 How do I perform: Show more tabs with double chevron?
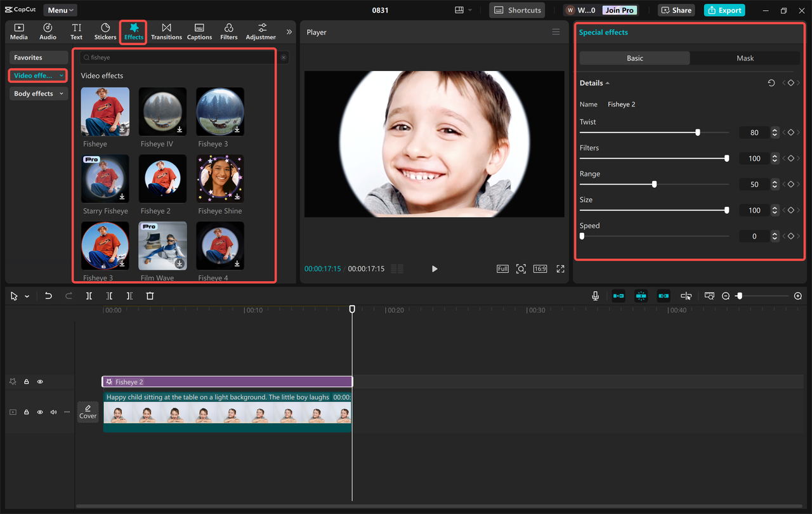point(289,32)
